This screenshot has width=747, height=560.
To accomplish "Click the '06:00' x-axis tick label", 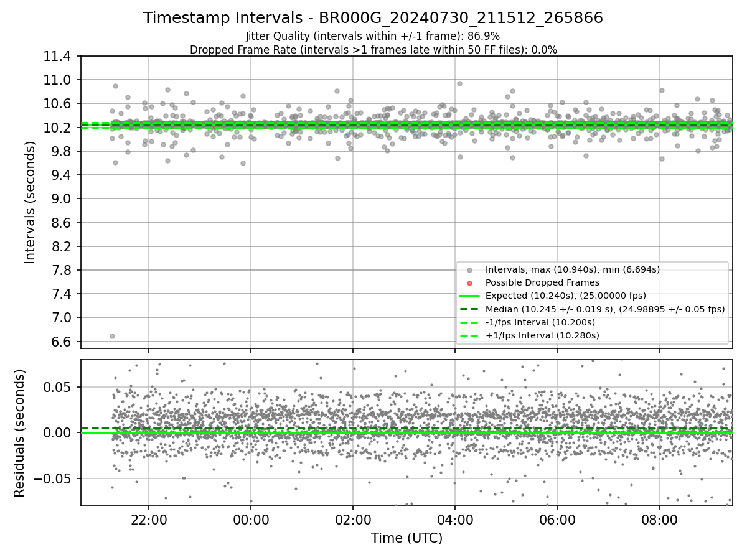I will (557, 520).
